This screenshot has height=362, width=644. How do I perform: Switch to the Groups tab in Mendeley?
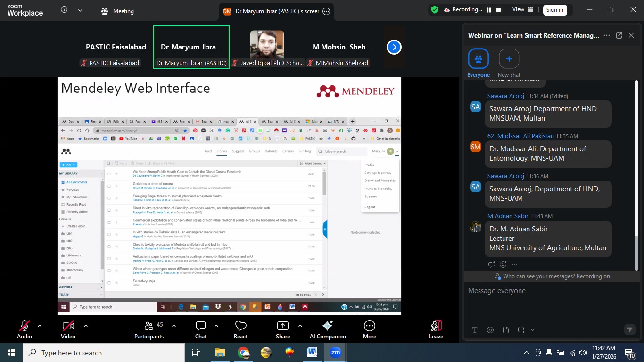[255, 151]
